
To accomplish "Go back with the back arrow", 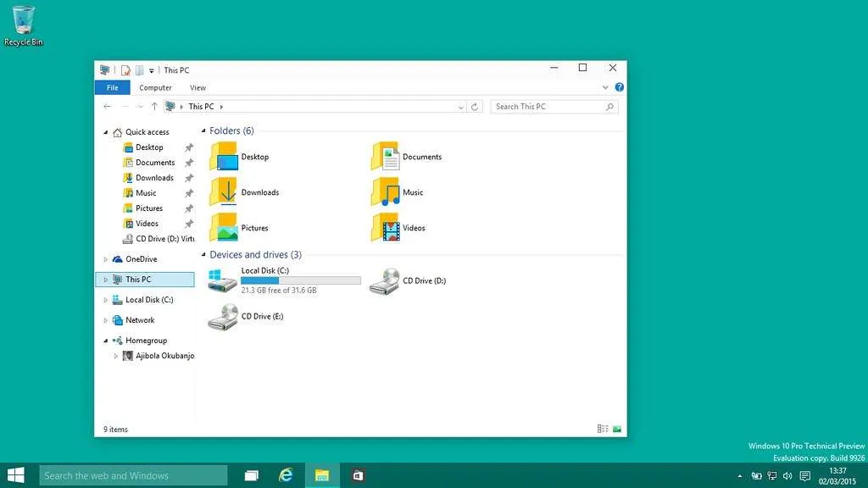I will coord(108,106).
